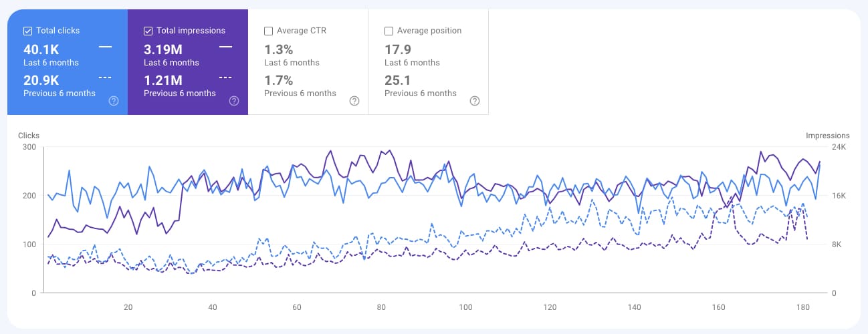Viewport: 868px width, 334px height.
Task: Click the help icon in Total clicks card
Action: [x=114, y=101]
